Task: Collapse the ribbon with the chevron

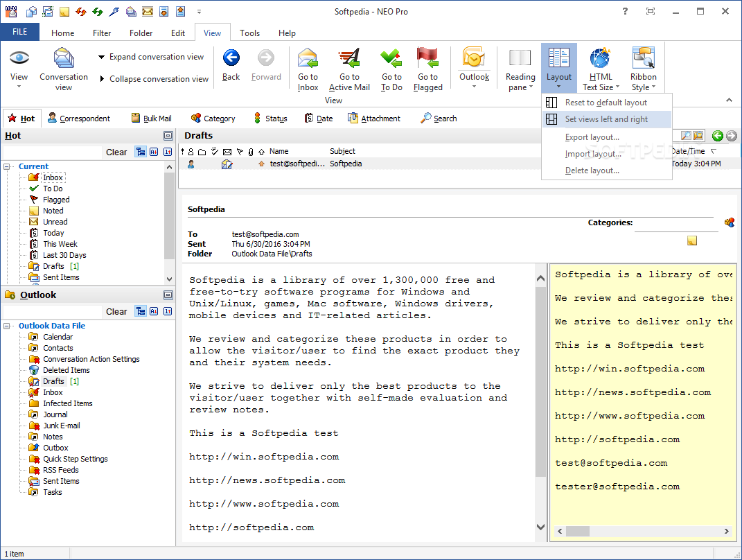Action: tap(729, 100)
